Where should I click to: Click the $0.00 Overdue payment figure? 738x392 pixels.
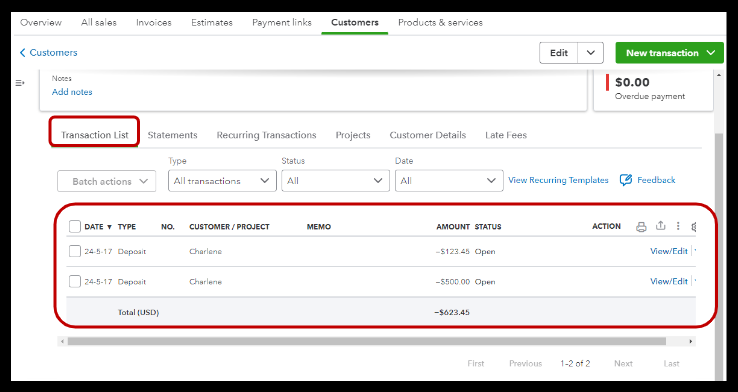point(632,82)
